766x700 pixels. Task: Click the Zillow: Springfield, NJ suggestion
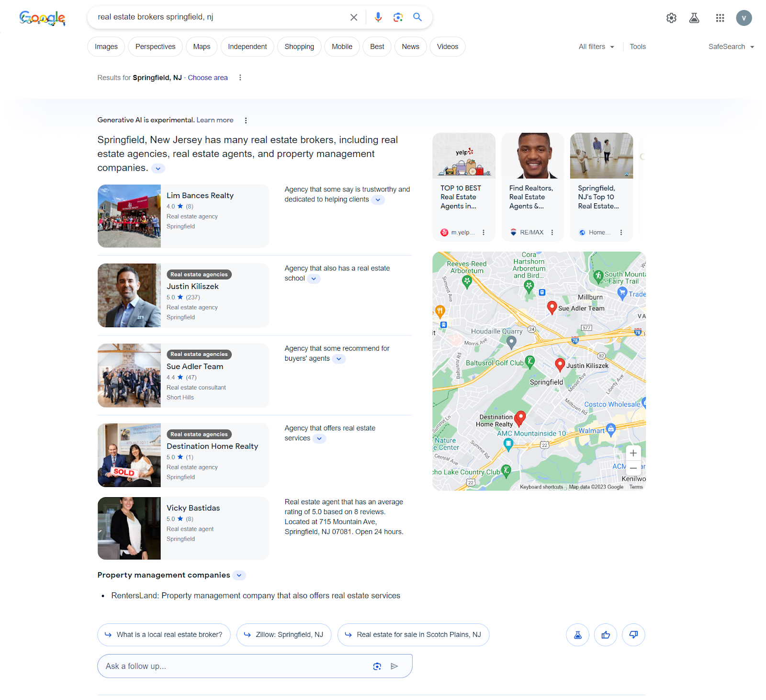[x=284, y=635]
